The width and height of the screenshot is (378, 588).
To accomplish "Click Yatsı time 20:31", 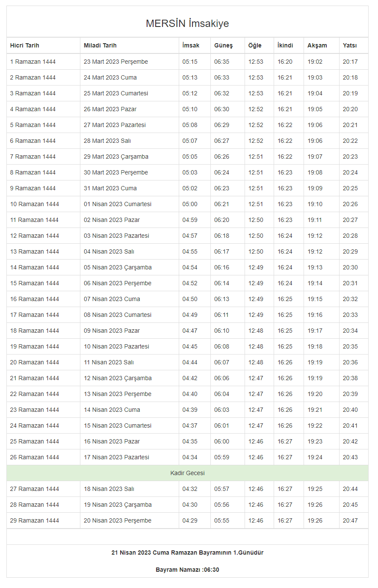I will [x=350, y=283].
